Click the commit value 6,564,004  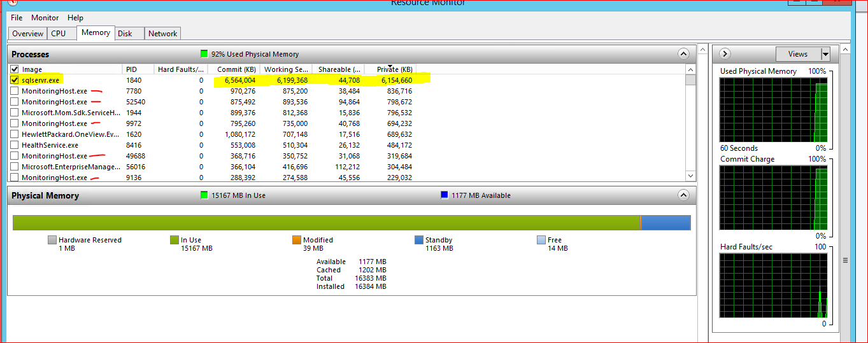[240, 80]
